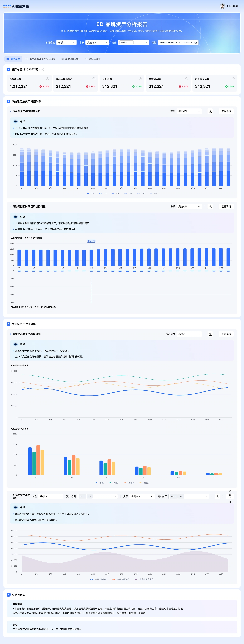Open help tooltip for 机会层人群 card
Viewport: 244px width, 644px height.
[47, 79]
